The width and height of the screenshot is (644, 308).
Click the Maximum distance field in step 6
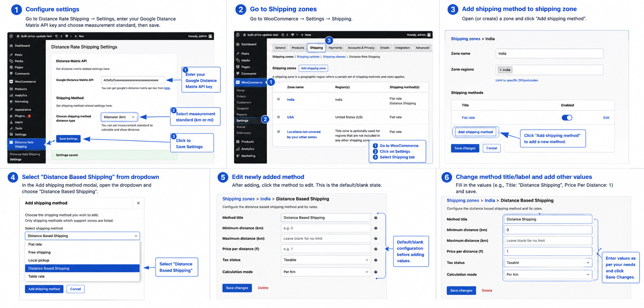pyautogui.click(x=548, y=241)
